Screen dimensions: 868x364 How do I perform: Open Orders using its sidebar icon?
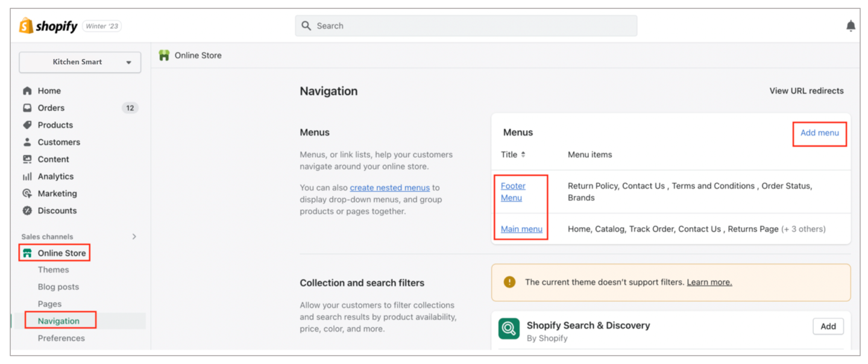tap(25, 107)
